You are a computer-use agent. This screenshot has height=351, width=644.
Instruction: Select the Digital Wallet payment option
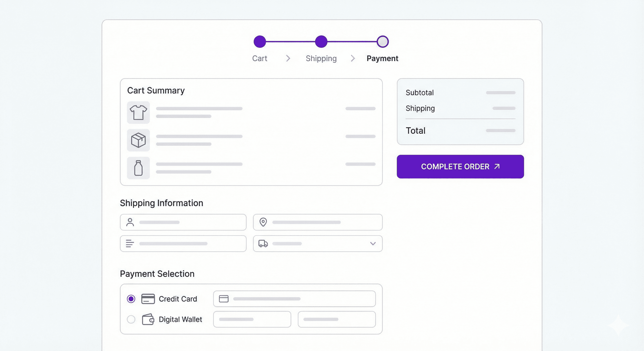pyautogui.click(x=131, y=319)
